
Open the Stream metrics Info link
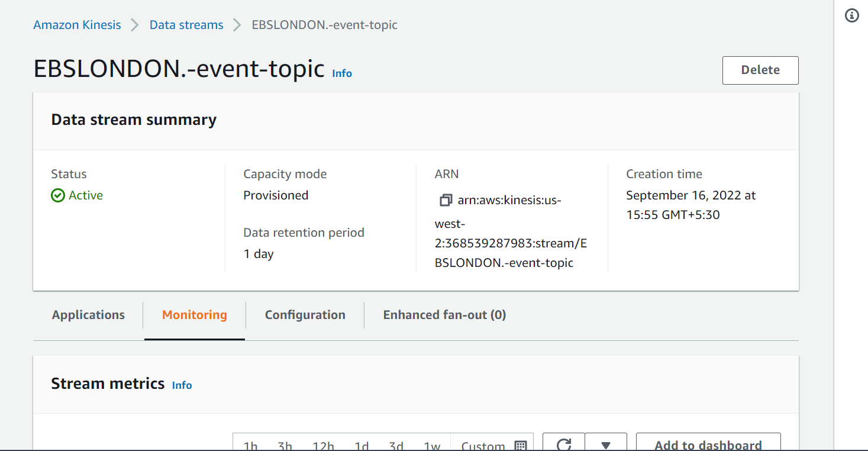click(182, 385)
